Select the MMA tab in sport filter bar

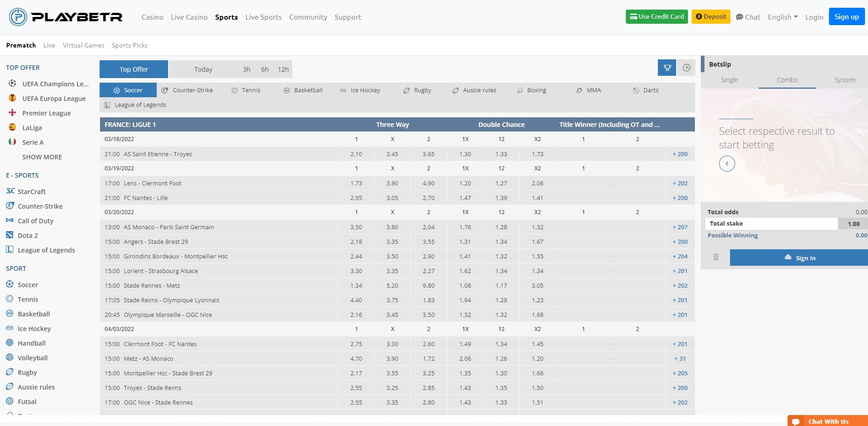(x=589, y=90)
